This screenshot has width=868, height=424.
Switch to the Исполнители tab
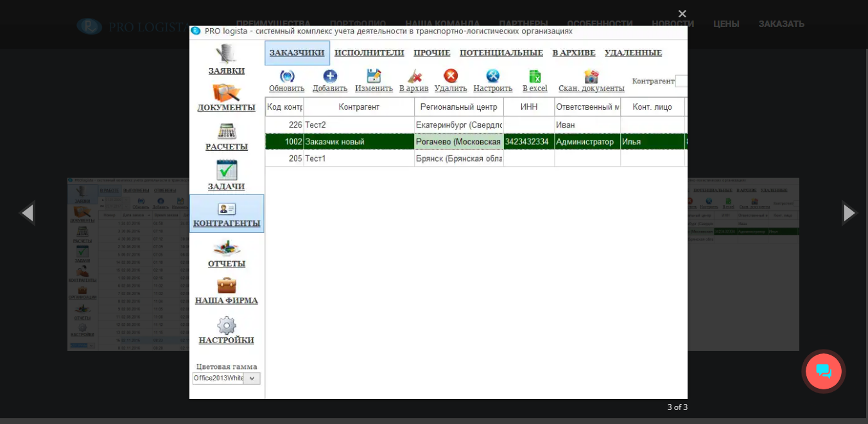click(x=369, y=53)
